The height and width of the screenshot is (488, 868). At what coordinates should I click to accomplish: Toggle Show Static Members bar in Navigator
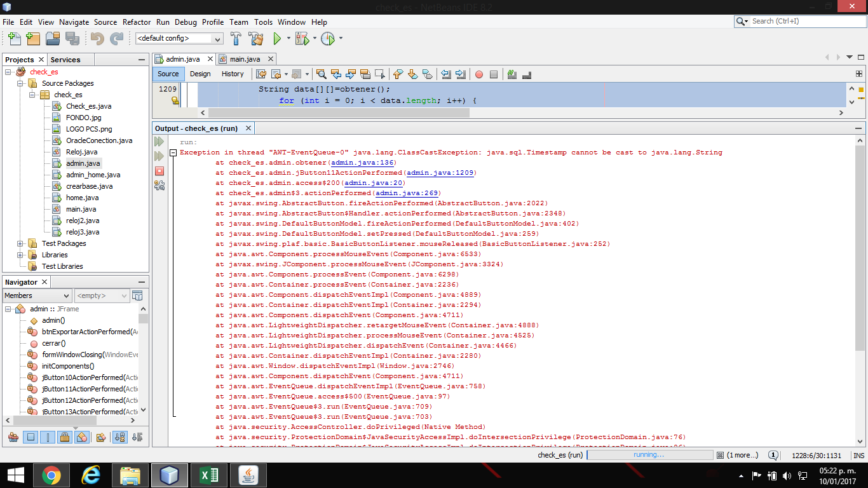48,437
